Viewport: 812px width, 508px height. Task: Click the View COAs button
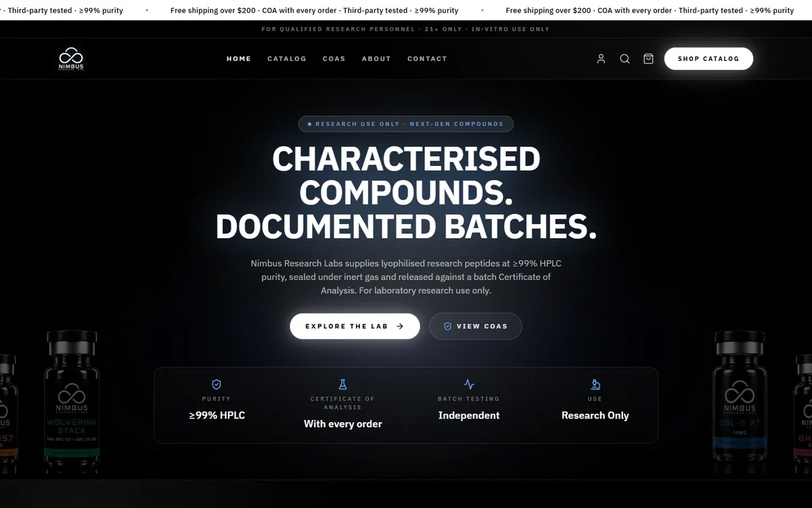pos(476,326)
